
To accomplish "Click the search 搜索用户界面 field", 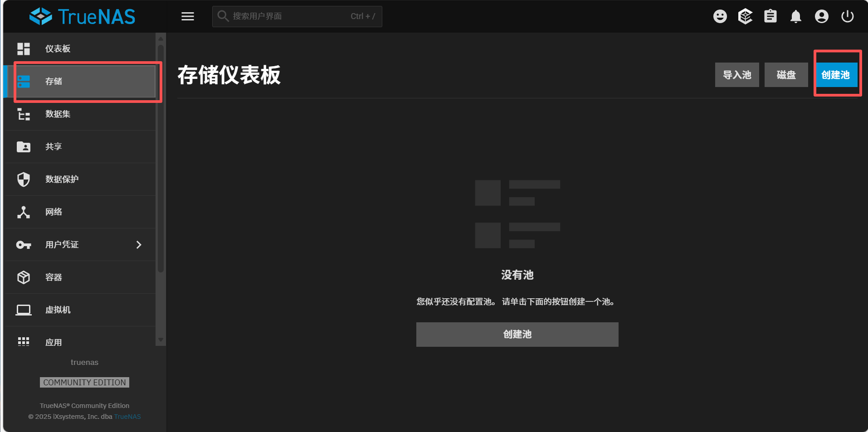I will pyautogui.click(x=290, y=17).
